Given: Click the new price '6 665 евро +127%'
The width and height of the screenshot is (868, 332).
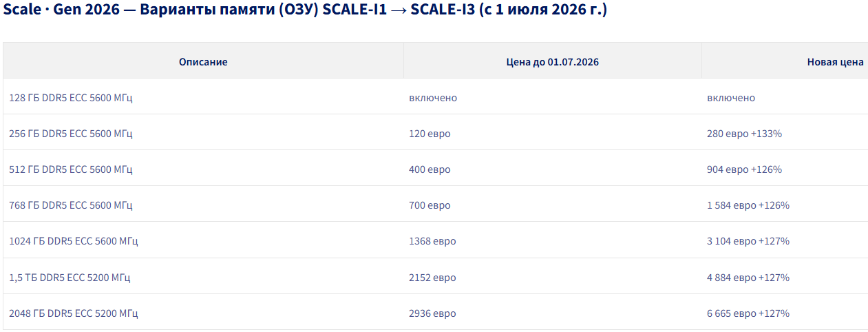Looking at the screenshot, I should point(748,313).
